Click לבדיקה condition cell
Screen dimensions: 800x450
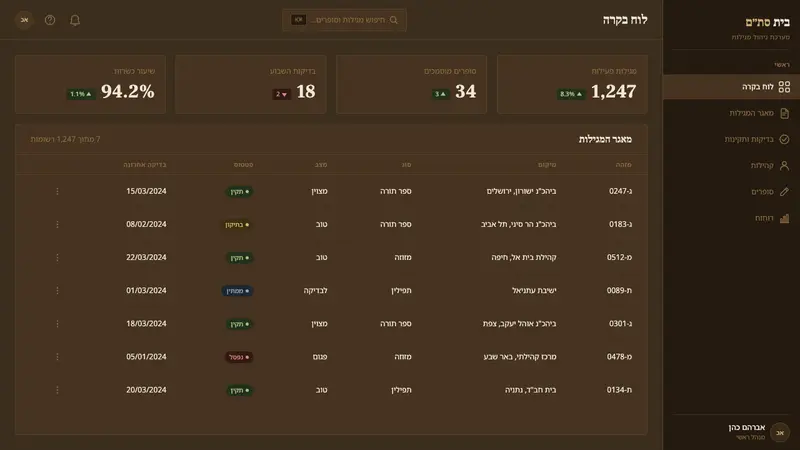point(315,290)
